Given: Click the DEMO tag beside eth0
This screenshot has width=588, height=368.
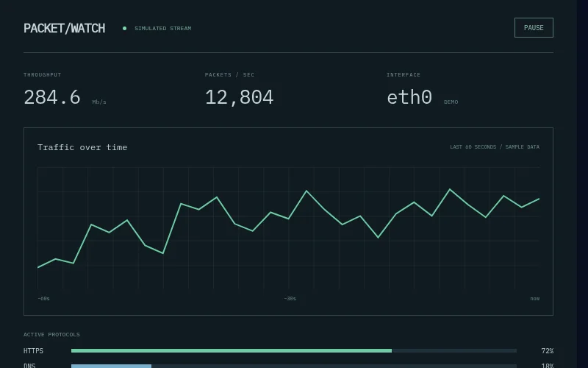Looking at the screenshot, I should point(451,102).
